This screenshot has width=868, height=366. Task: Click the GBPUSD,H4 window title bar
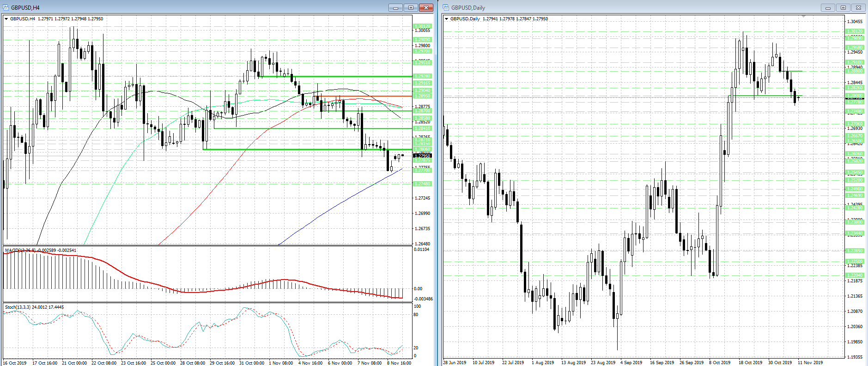pyautogui.click(x=185, y=7)
